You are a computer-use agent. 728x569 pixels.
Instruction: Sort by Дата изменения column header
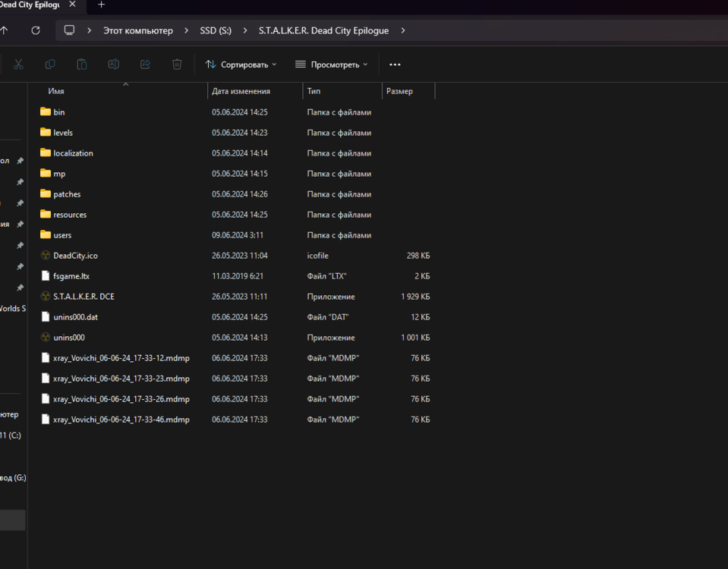tap(241, 91)
